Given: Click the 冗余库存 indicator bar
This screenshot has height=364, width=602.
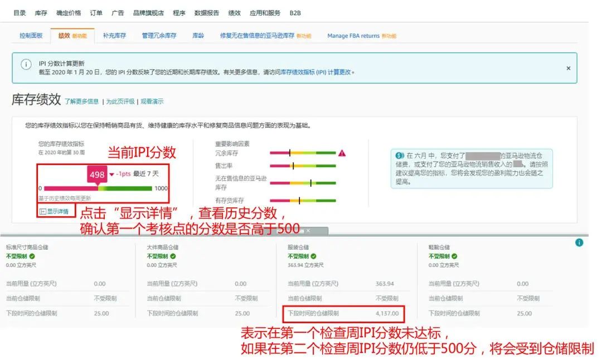Looking at the screenshot, I should (303, 153).
